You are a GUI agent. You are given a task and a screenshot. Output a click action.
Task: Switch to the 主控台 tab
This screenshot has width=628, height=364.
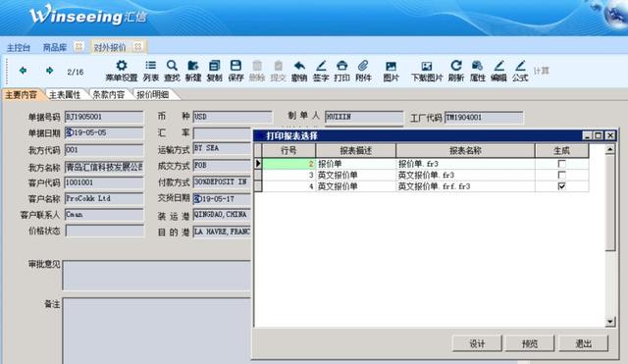(19, 48)
